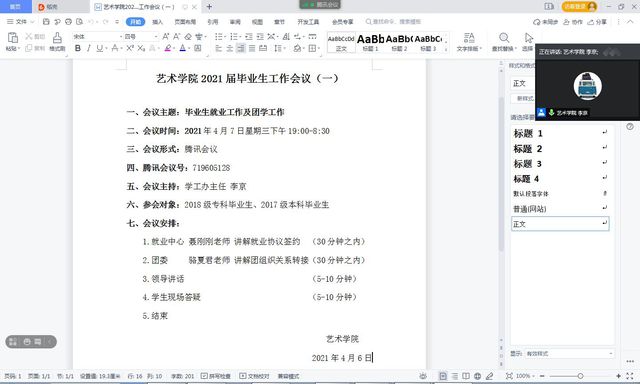The width and height of the screenshot is (640, 384).
Task: Switch to the View ribbon tab
Action: point(257,22)
